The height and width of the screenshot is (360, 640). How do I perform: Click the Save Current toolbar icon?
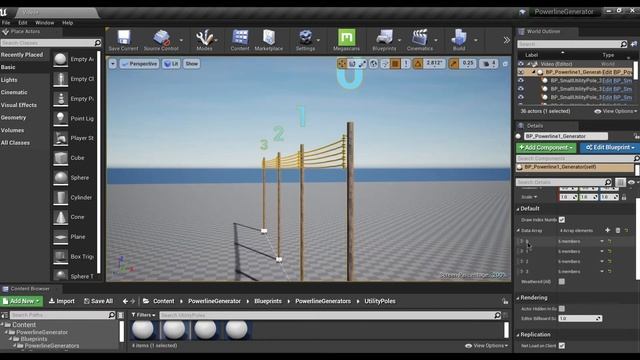tap(123, 38)
